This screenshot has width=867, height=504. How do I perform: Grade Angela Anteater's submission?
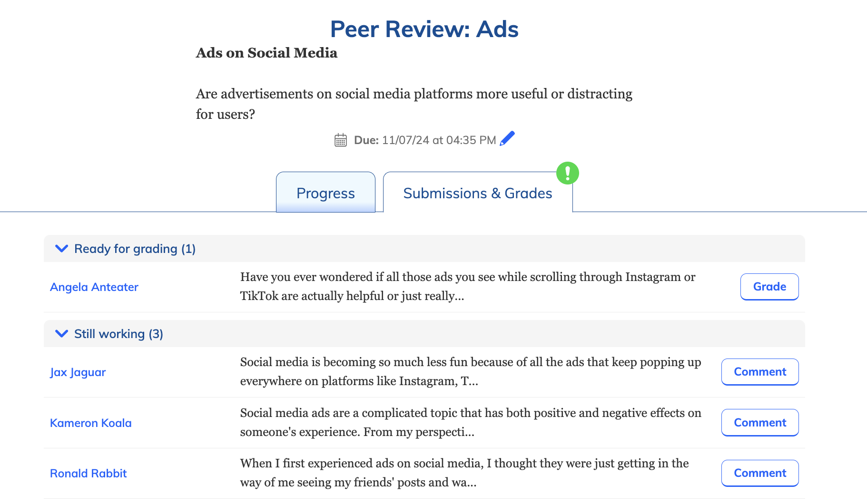[769, 286]
